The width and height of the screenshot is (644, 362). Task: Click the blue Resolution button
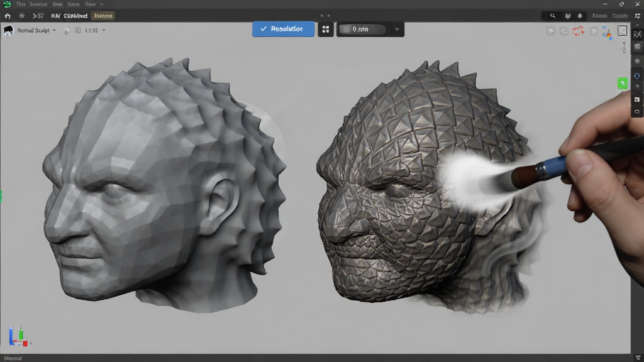click(x=284, y=29)
